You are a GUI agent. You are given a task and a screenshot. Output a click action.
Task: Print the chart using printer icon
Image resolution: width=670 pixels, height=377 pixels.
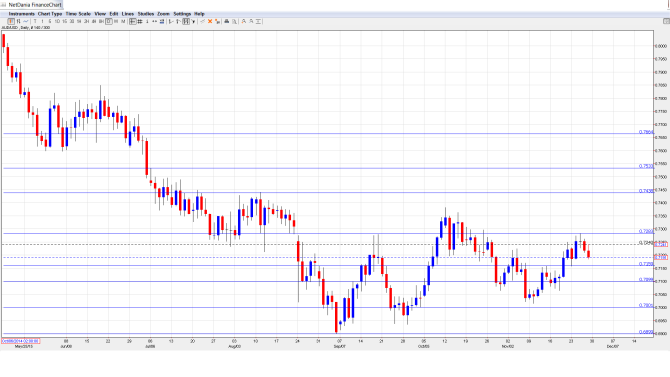(x=227, y=21)
